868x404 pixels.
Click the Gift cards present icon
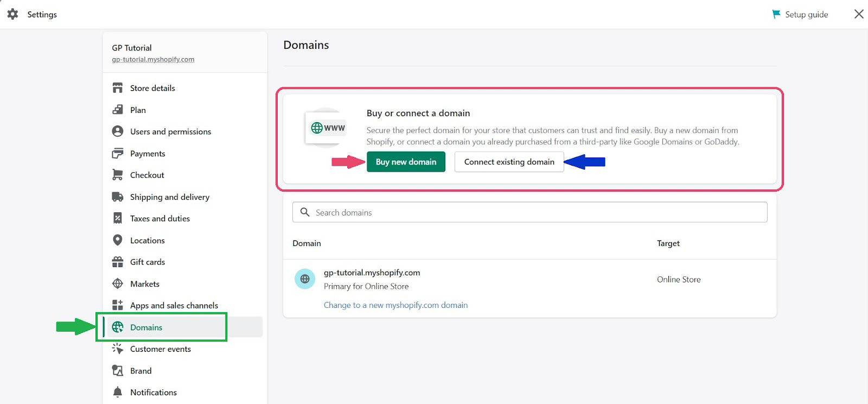click(x=117, y=262)
